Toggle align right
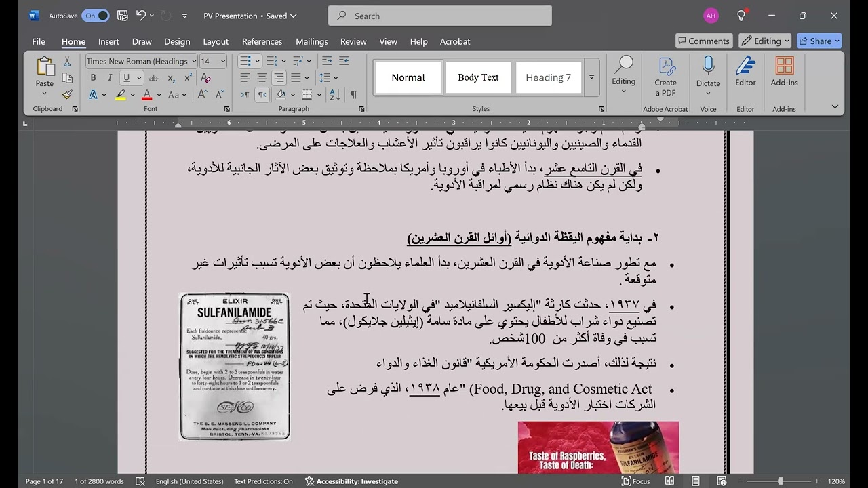The image size is (868, 488). 279,78
